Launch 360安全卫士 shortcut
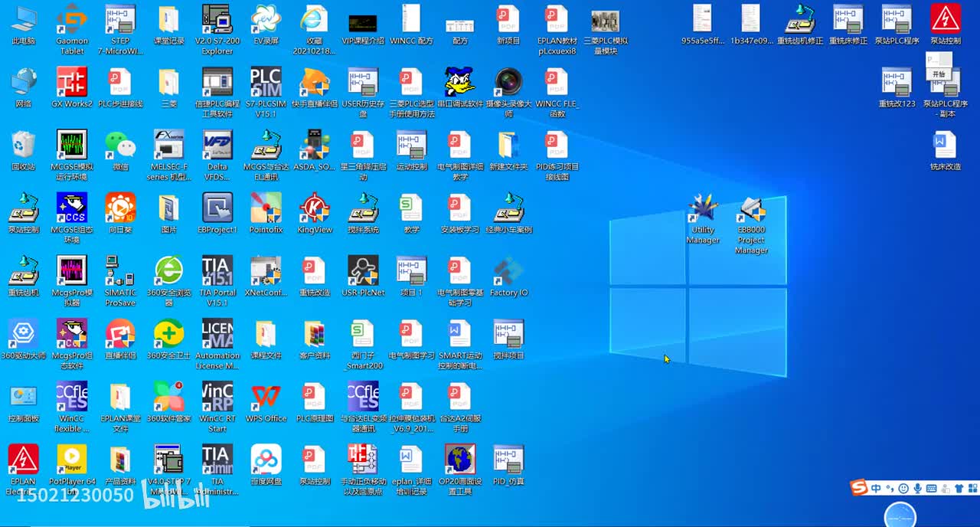Image resolution: width=980 pixels, height=527 pixels. pyautogui.click(x=168, y=339)
